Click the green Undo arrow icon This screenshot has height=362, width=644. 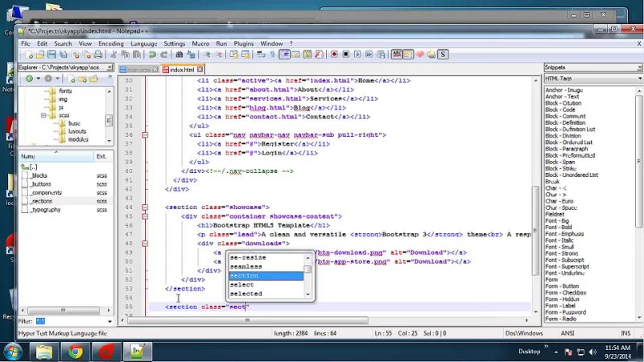(152, 55)
